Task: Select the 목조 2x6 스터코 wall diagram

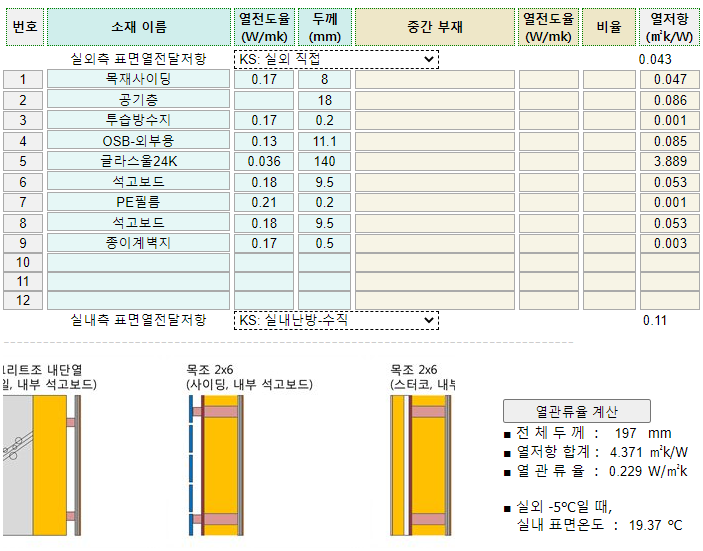Action: [417, 464]
